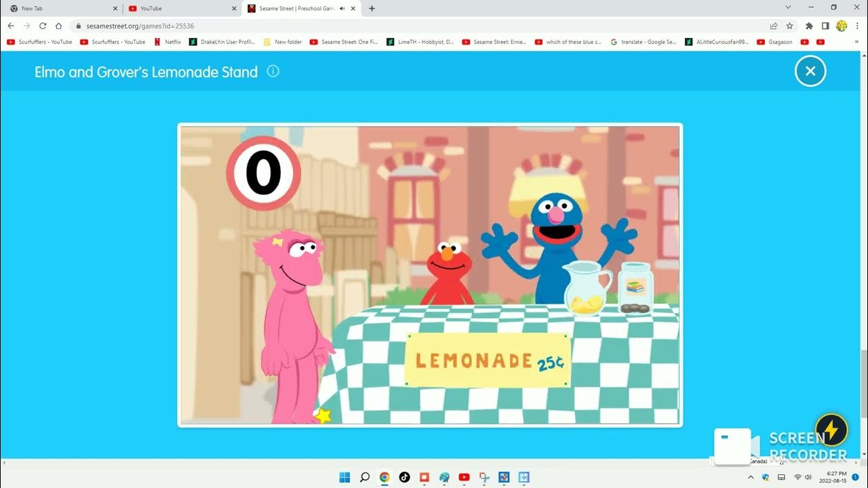Switch to the New Tab tab
Image resolution: width=868 pixels, height=488 pixels.
point(62,8)
